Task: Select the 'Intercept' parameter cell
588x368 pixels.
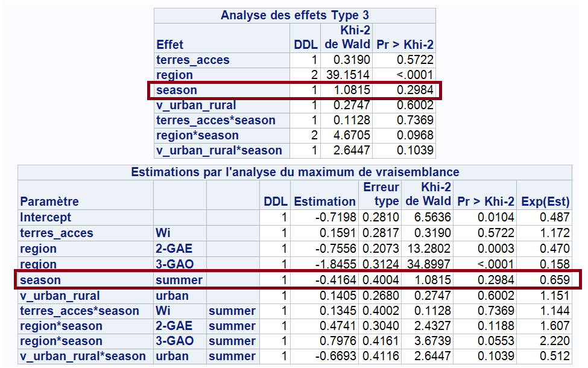Action: (46, 217)
